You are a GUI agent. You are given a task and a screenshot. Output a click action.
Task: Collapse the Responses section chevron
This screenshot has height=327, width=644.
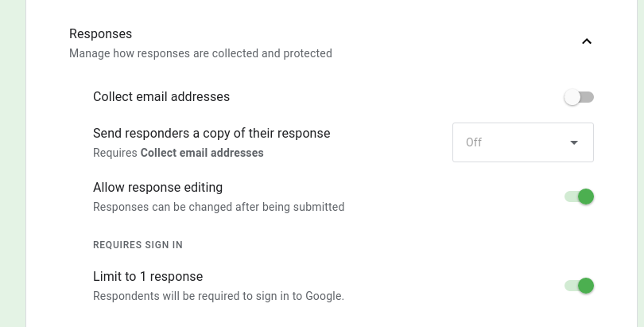coord(587,41)
